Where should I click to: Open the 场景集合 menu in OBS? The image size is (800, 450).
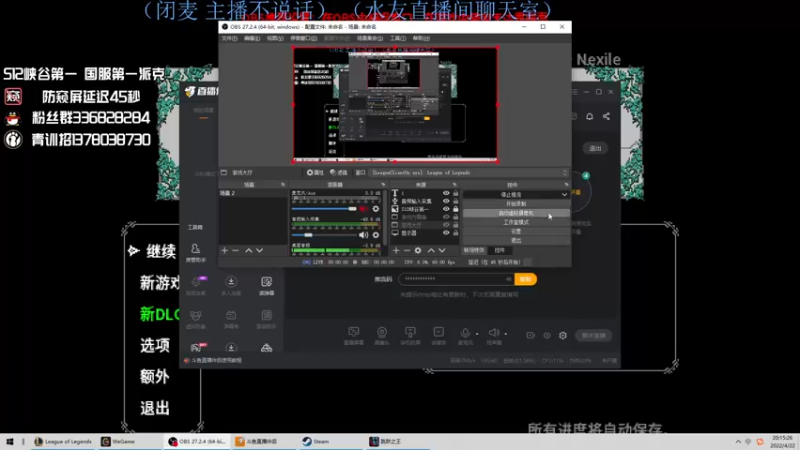tap(369, 38)
